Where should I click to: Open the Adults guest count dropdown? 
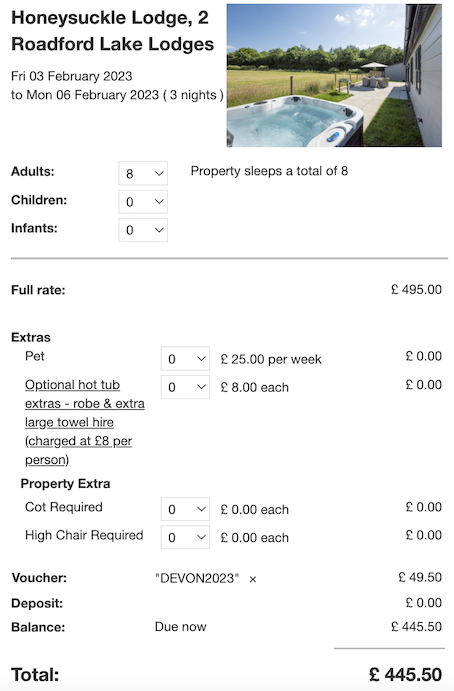143,173
